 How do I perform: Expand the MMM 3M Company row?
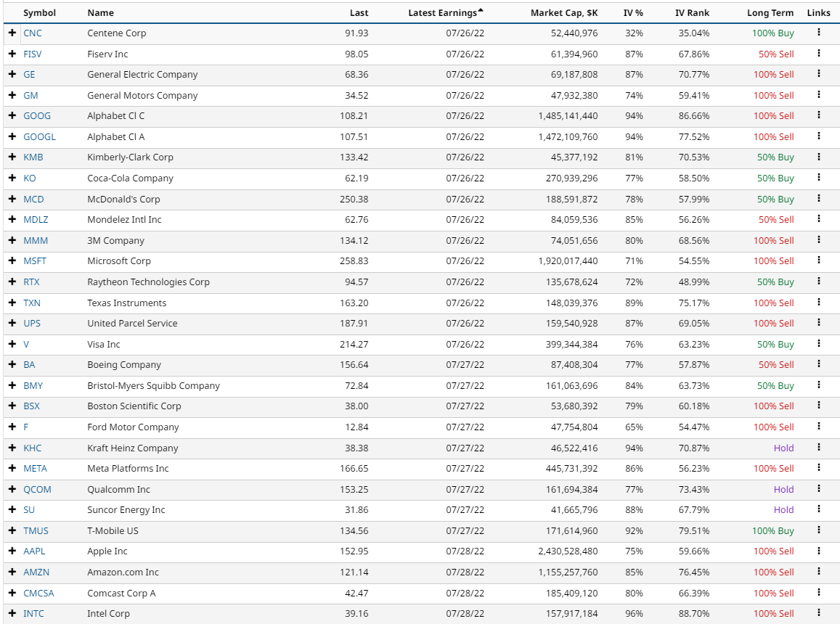pyautogui.click(x=12, y=240)
